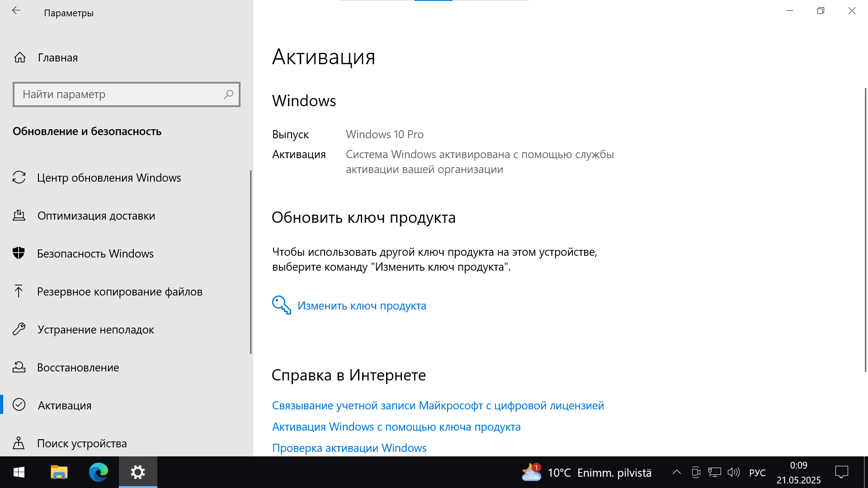Click the Обновить ключ продукта heading
The width and height of the screenshot is (868, 488).
click(x=363, y=217)
